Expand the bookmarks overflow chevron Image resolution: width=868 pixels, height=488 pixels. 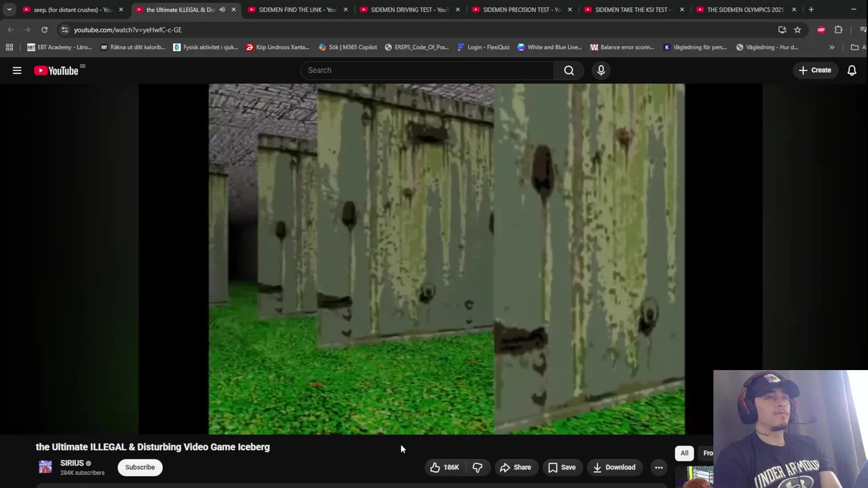point(832,47)
